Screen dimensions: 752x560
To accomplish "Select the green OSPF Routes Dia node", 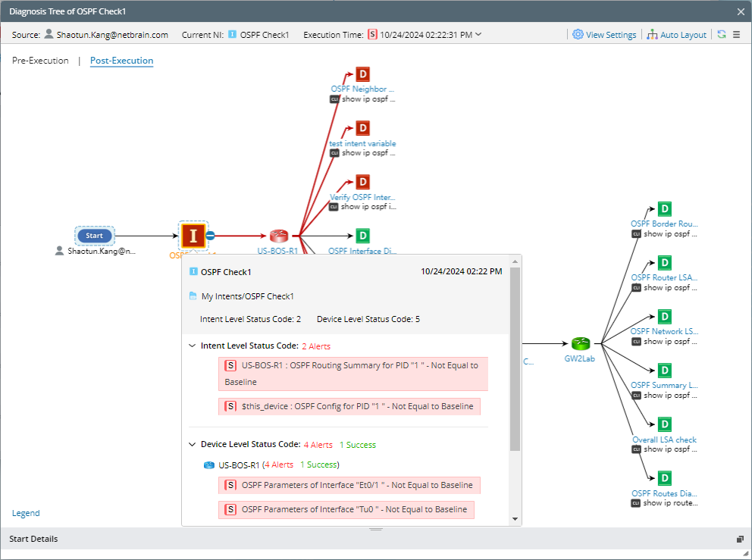I will 664,477.
